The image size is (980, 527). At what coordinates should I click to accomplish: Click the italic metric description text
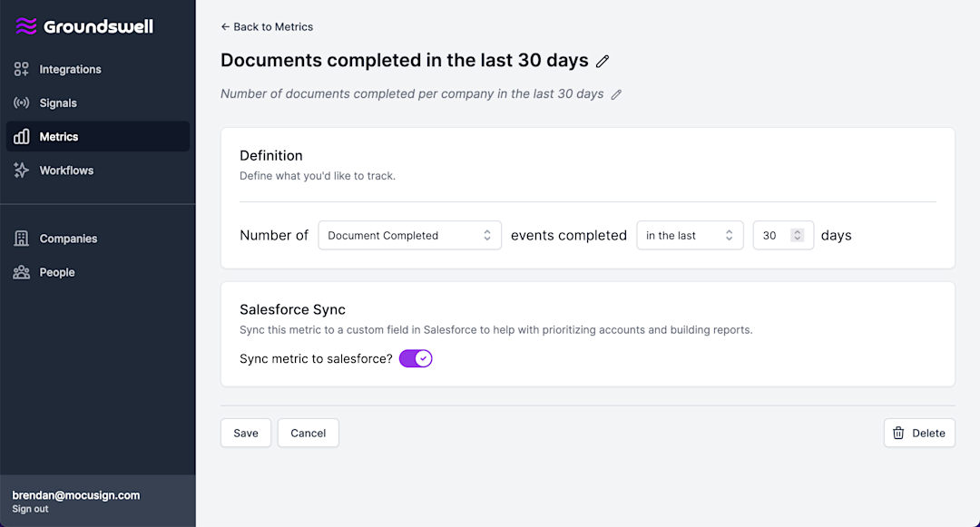pos(412,93)
